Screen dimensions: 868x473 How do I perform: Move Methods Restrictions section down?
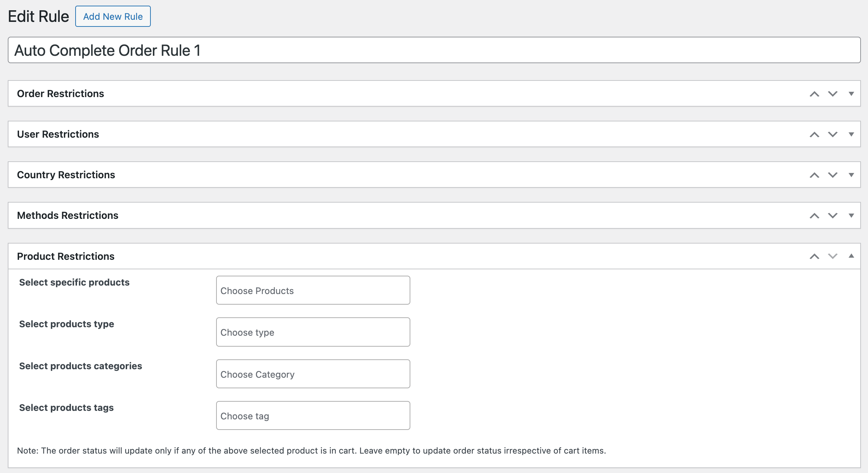coord(832,215)
